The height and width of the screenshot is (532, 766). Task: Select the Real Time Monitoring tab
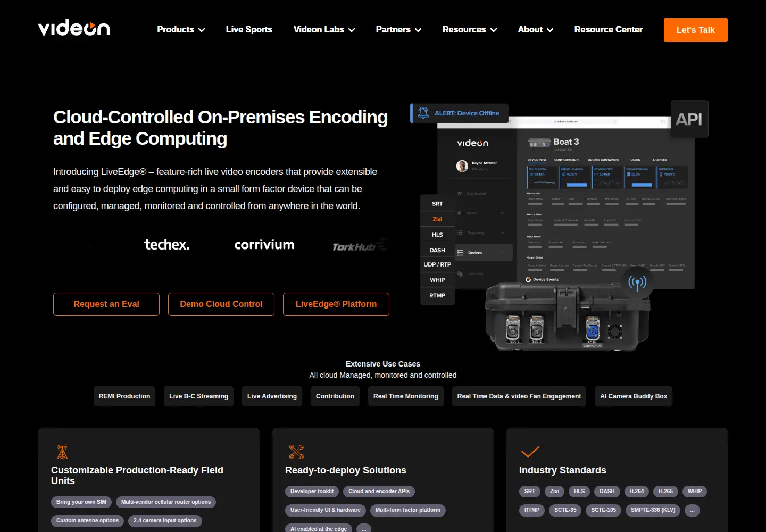[x=406, y=396]
